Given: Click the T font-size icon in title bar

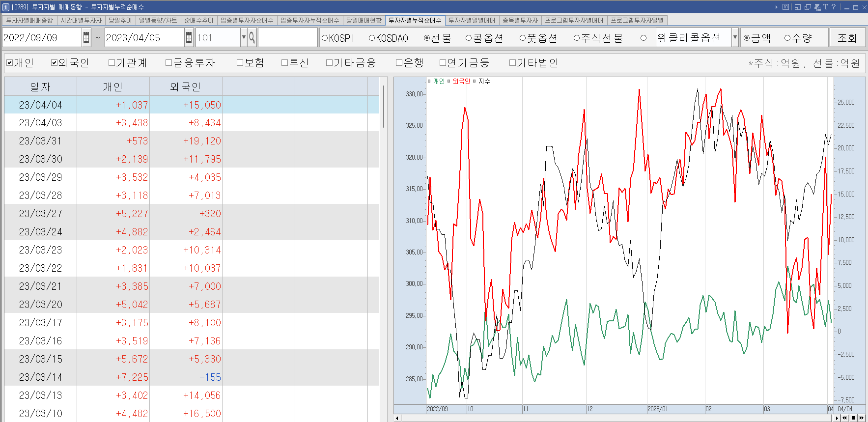Looking at the screenshot, I should click(x=826, y=7).
